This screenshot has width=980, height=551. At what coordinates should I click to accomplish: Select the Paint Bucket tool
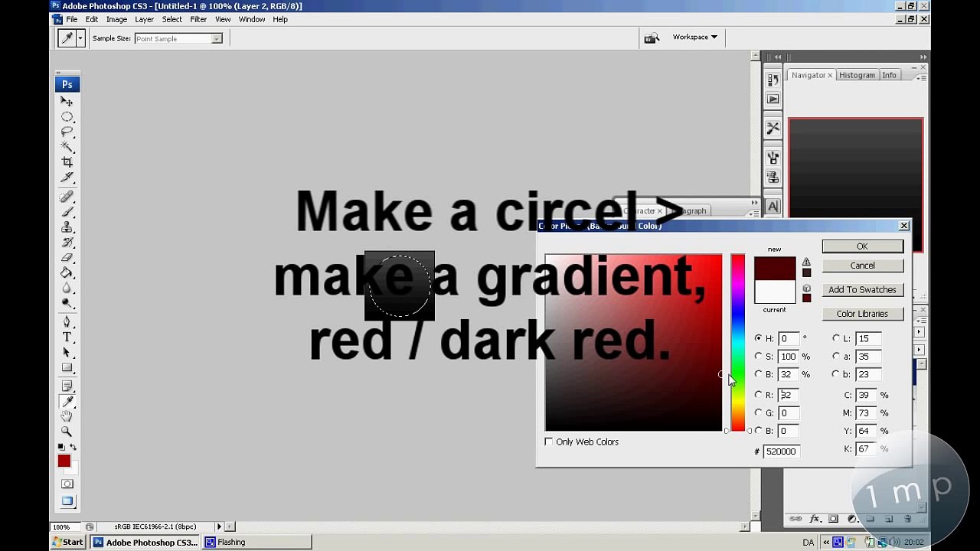point(67,273)
